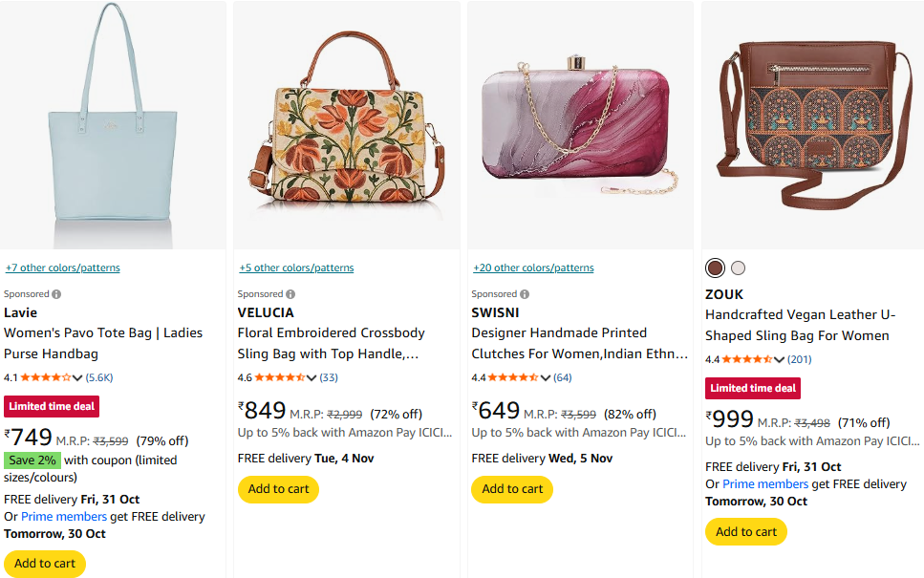
Task: Select the brown color swatch for ZOUK bag
Action: point(715,268)
